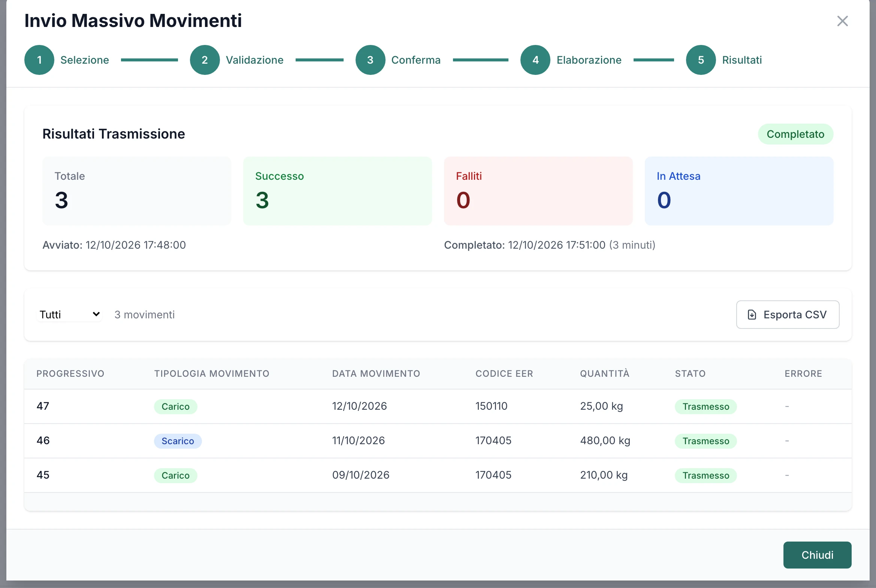This screenshot has width=876, height=588.
Task: Click the Completato status badge
Action: [x=795, y=134]
